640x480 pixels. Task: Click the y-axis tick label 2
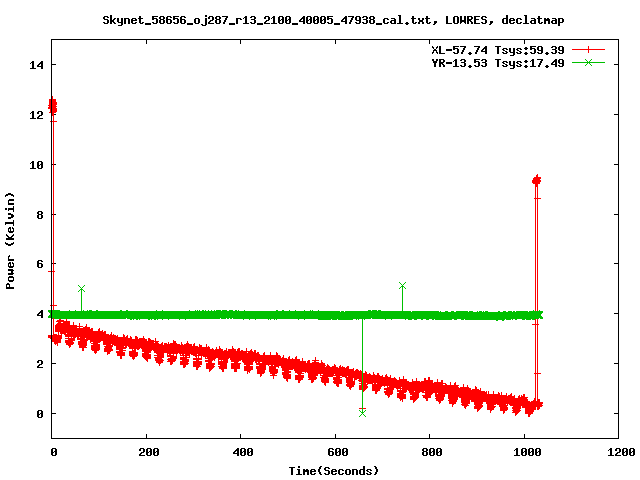(40, 364)
